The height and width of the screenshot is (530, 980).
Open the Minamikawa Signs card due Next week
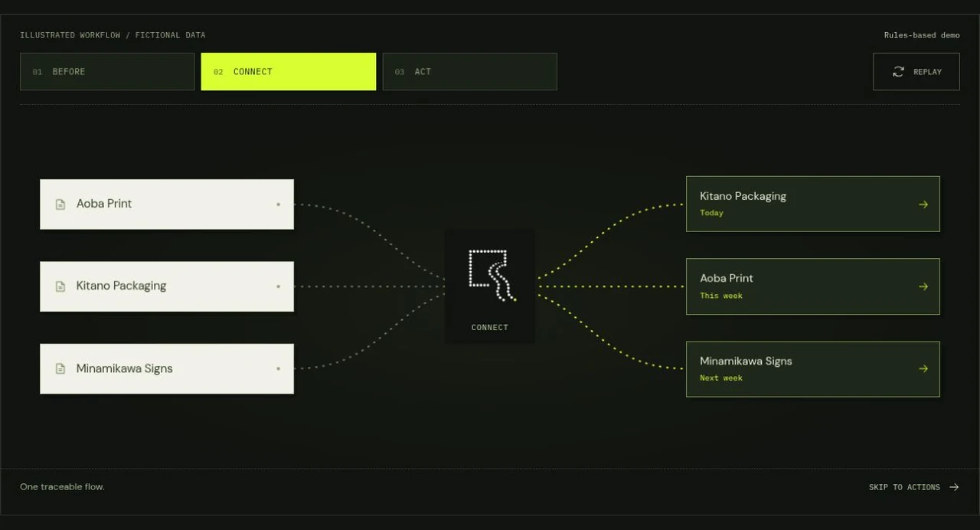[813, 369]
